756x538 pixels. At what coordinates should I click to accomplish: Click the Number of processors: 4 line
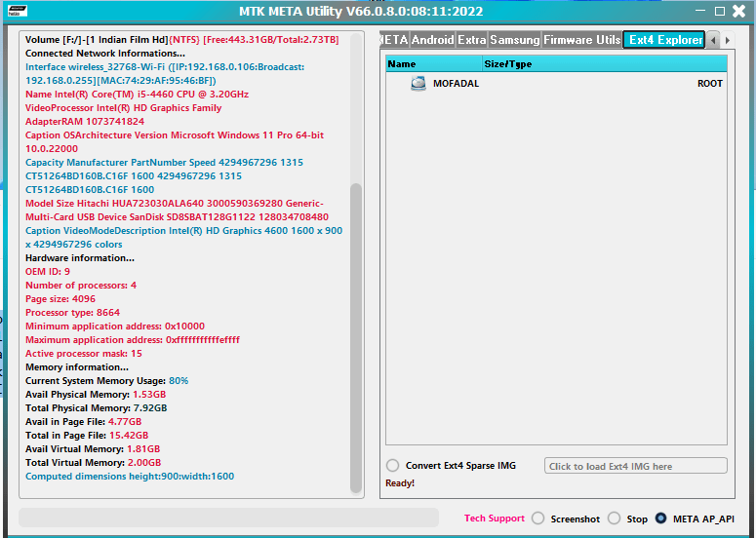pos(81,286)
